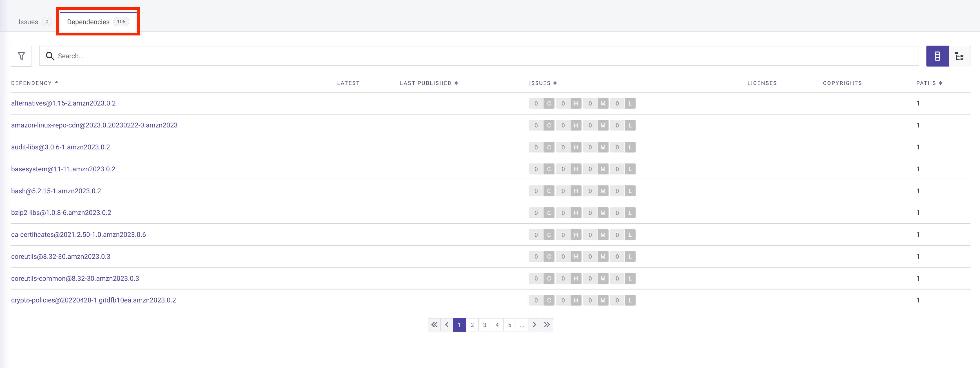Open basesystem@11-11 dependency link

point(63,169)
